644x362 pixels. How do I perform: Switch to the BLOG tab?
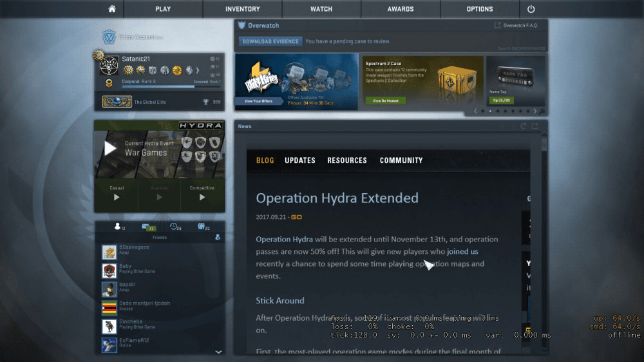point(265,160)
